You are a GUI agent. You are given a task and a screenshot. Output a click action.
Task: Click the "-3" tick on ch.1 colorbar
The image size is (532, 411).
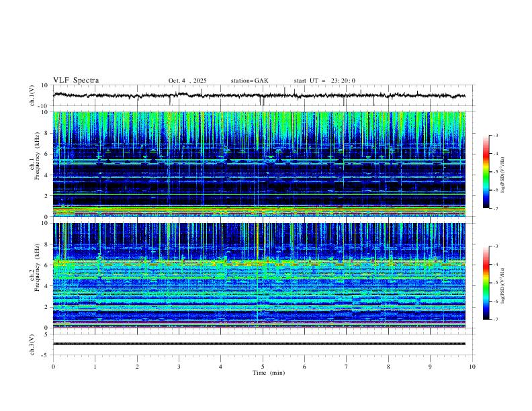tap(496, 135)
